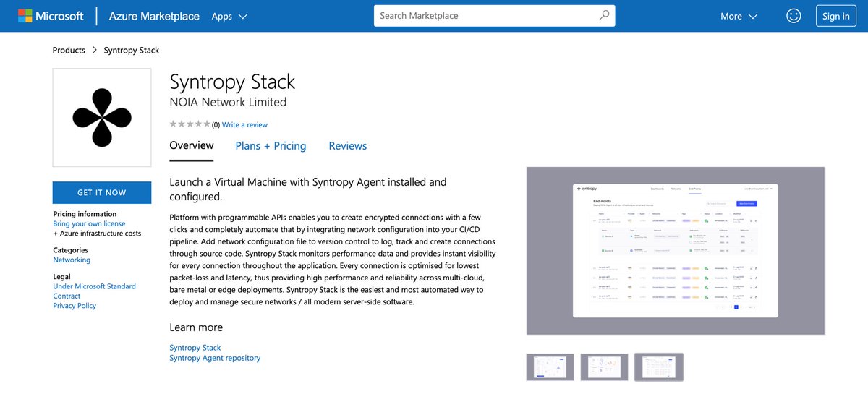Click the search magnifier icon
Screen dimensions: 868x407
[604, 15]
